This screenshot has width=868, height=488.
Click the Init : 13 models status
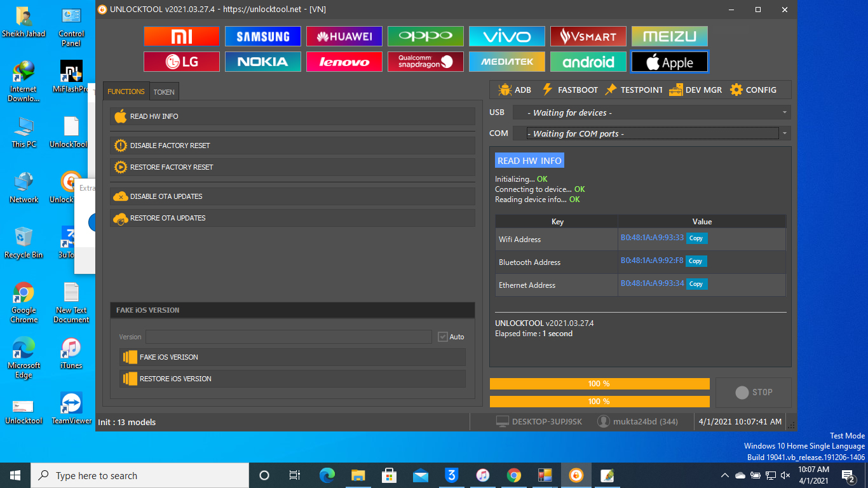coord(127,422)
